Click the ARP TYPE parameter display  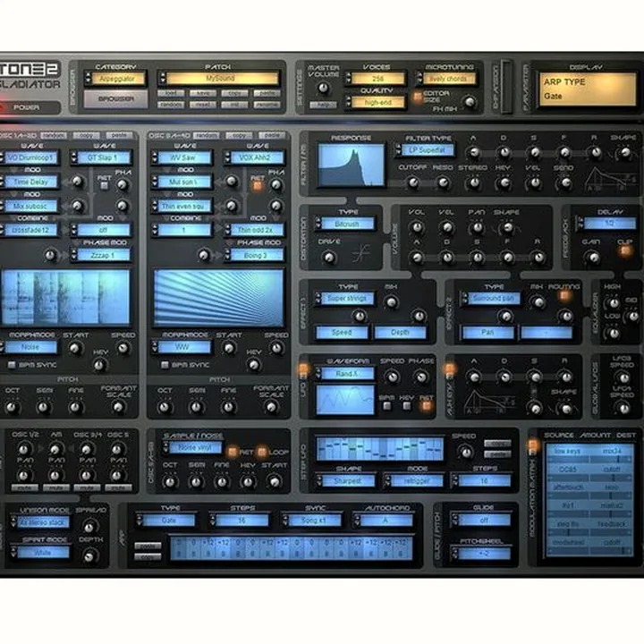click(x=588, y=89)
